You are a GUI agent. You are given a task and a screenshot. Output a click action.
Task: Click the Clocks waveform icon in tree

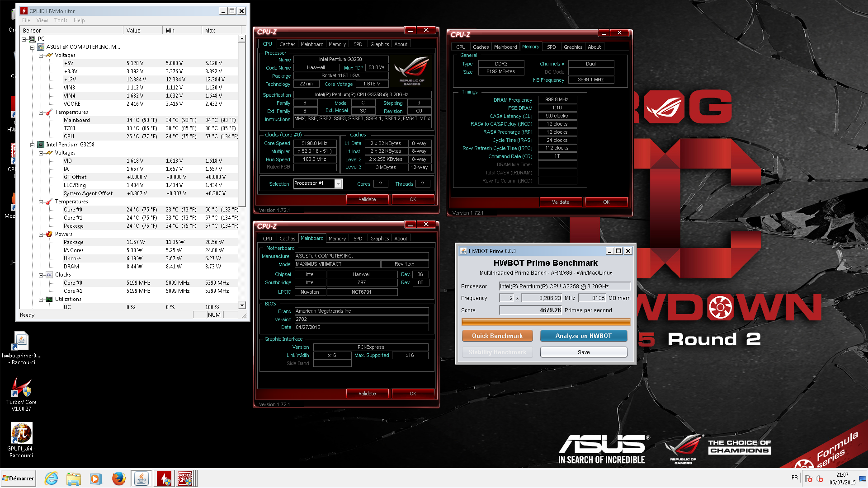(x=49, y=275)
